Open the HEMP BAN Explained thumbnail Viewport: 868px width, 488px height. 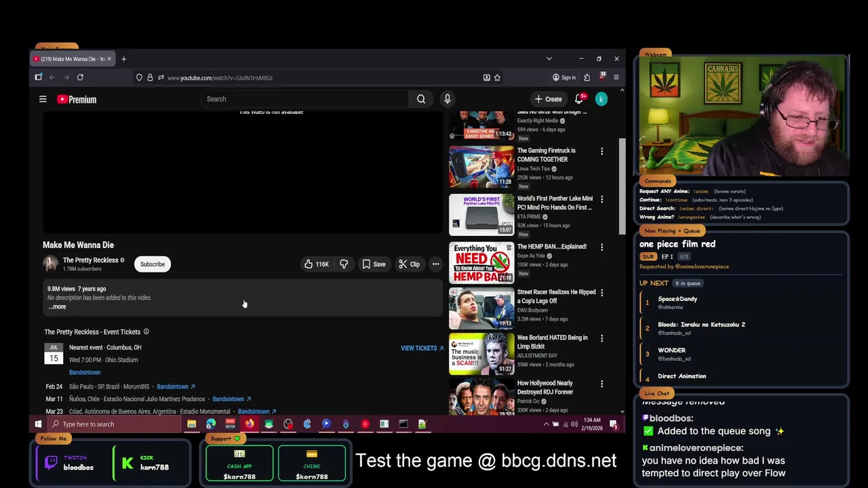point(481,262)
